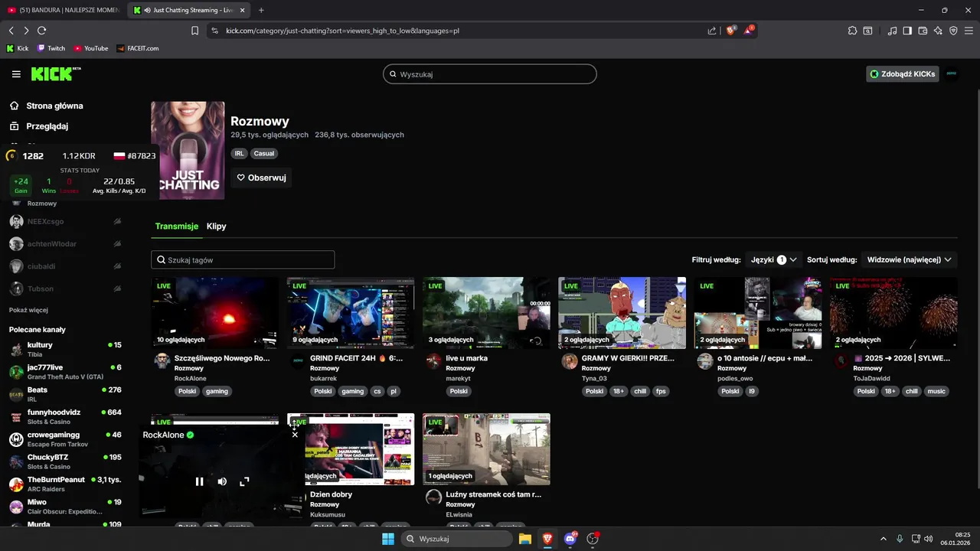This screenshot has height=551, width=980.
Task: Click the Brave Rewards triangle icon
Action: tap(750, 31)
